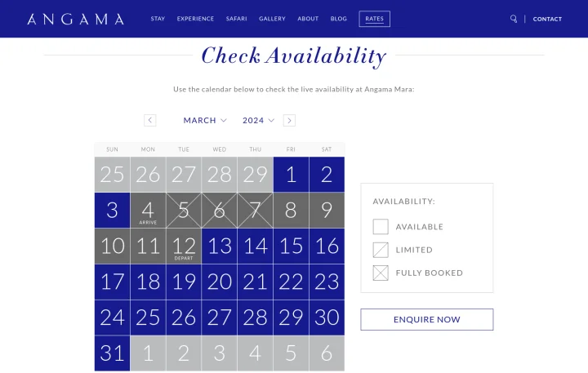Image resolution: width=588 pixels, height=373 pixels.
Task: Select March 12 depart date
Action: 184,246
